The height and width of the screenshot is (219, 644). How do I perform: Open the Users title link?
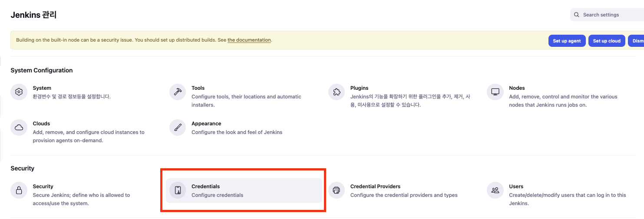pyautogui.click(x=516, y=186)
